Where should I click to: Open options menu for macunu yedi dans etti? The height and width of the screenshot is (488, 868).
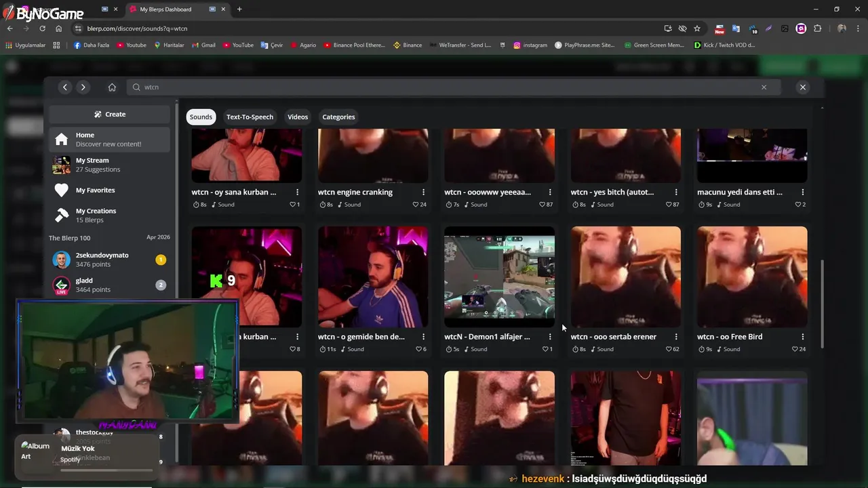point(803,192)
